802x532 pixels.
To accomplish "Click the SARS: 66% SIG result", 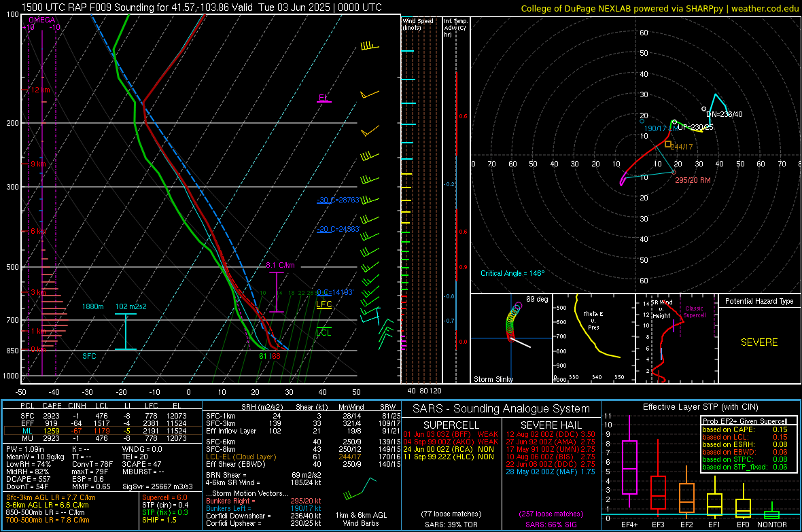I will [x=551, y=525].
